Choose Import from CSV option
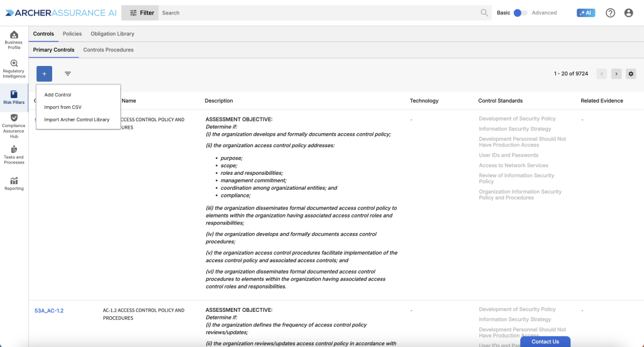This screenshot has width=644, height=347. [x=63, y=107]
